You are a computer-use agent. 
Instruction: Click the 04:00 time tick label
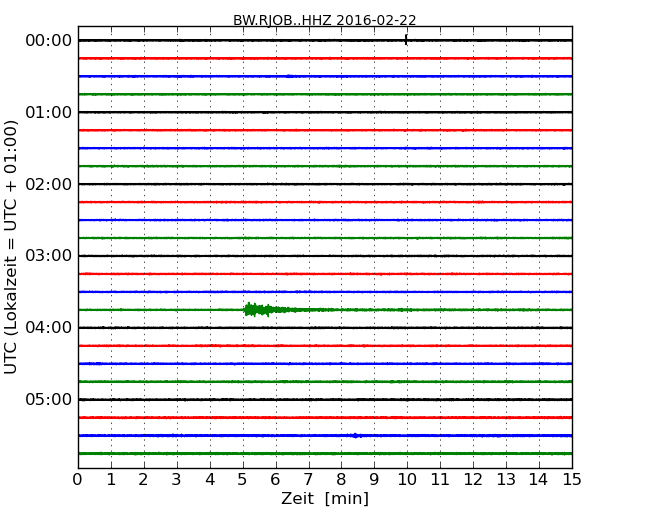[x=49, y=328]
